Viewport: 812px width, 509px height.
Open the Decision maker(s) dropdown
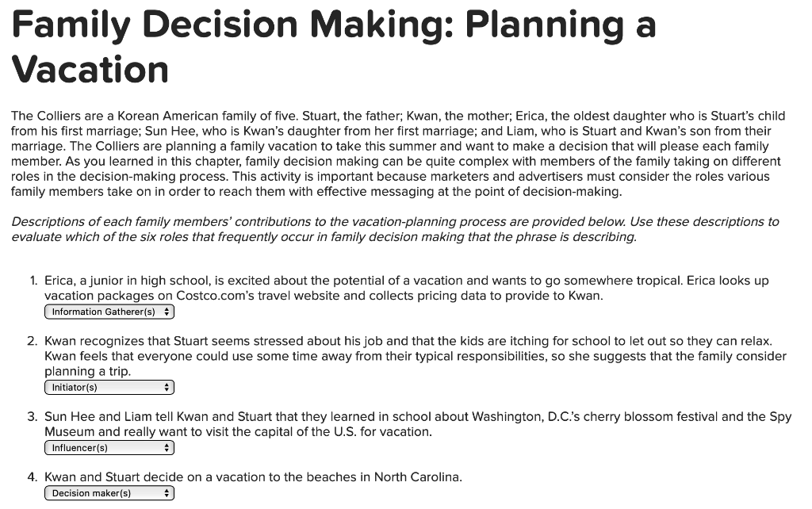pyautogui.click(x=109, y=492)
